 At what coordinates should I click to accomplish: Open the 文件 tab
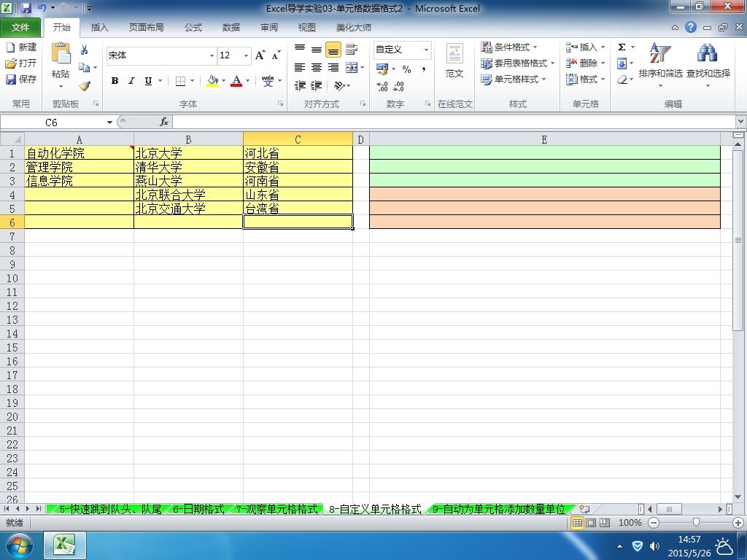click(20, 28)
